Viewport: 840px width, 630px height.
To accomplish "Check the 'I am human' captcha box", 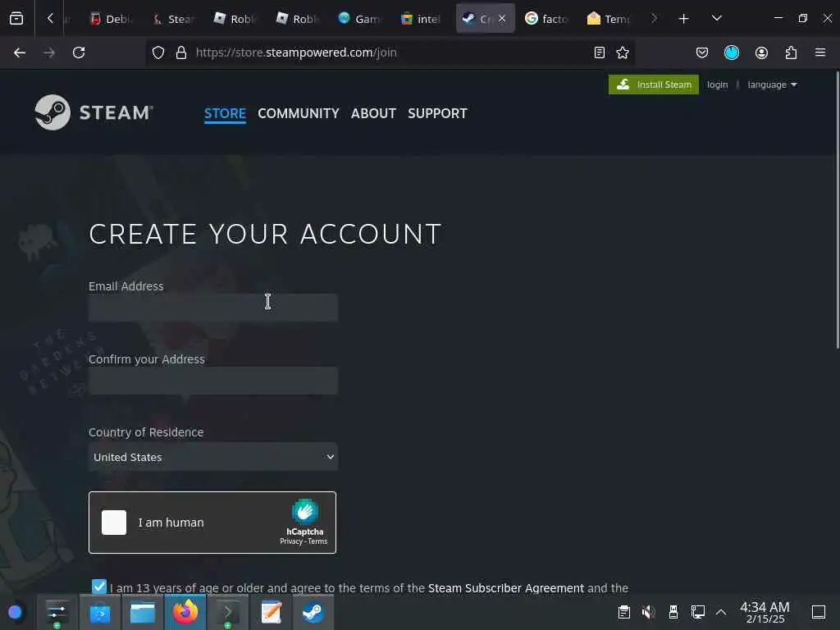I will pyautogui.click(x=114, y=523).
